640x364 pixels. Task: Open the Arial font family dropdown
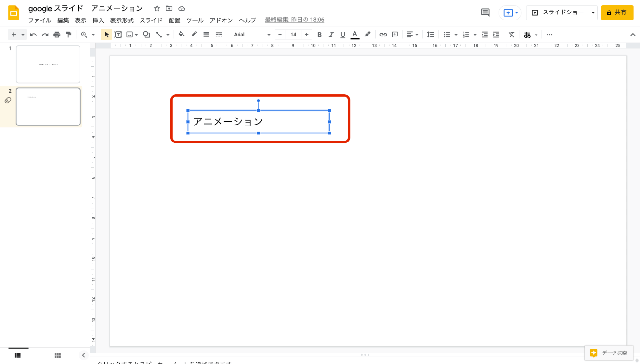pyautogui.click(x=252, y=35)
